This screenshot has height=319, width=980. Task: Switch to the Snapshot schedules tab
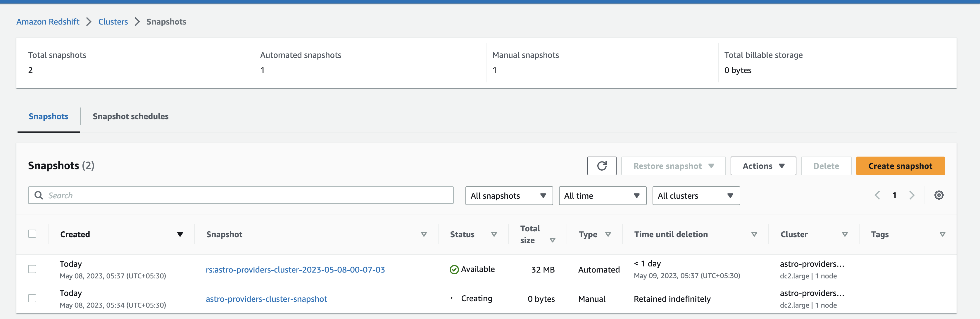tap(130, 116)
